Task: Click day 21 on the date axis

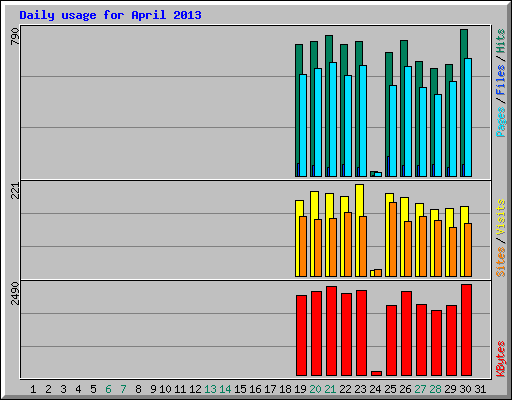Action: click(x=330, y=389)
